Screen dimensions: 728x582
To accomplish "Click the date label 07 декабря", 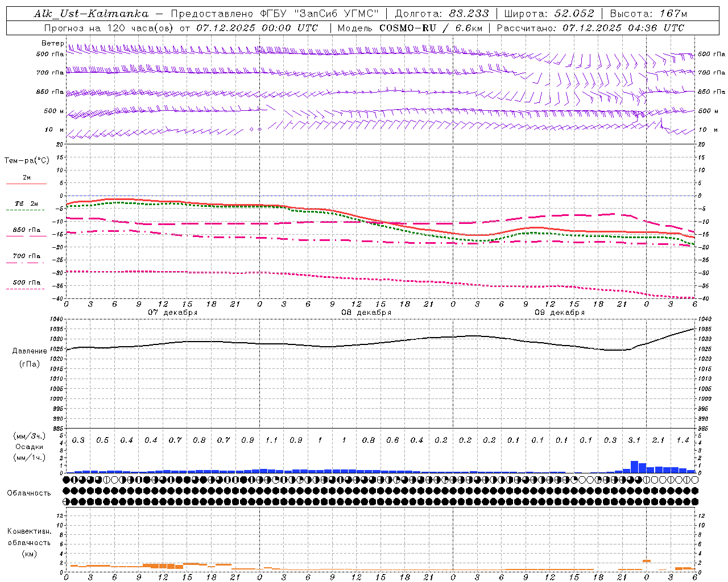I will click(x=173, y=313).
